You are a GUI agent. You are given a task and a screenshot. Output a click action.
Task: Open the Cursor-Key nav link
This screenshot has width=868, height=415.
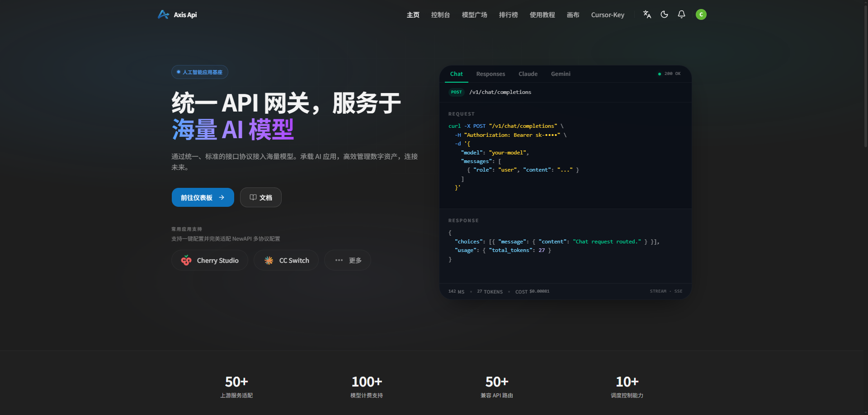[x=608, y=15]
